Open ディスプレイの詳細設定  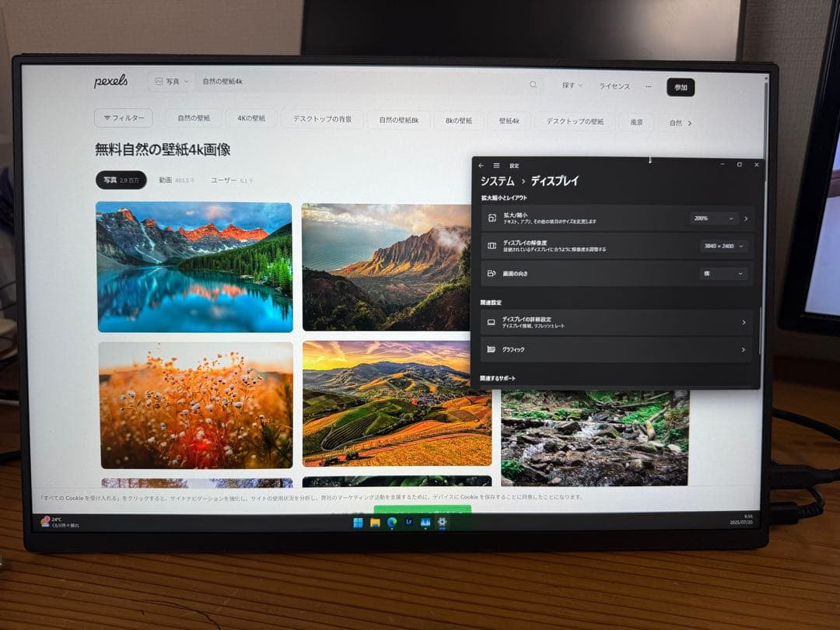tap(616, 322)
